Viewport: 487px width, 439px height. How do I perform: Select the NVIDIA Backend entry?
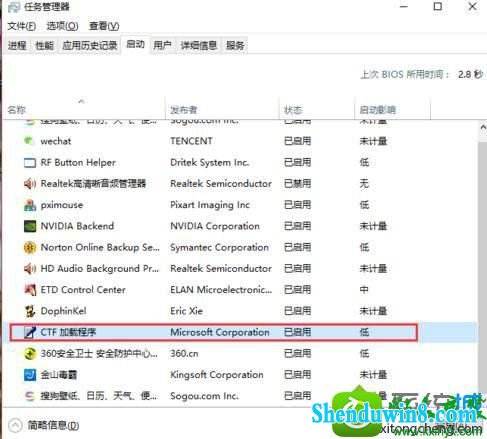point(77,226)
